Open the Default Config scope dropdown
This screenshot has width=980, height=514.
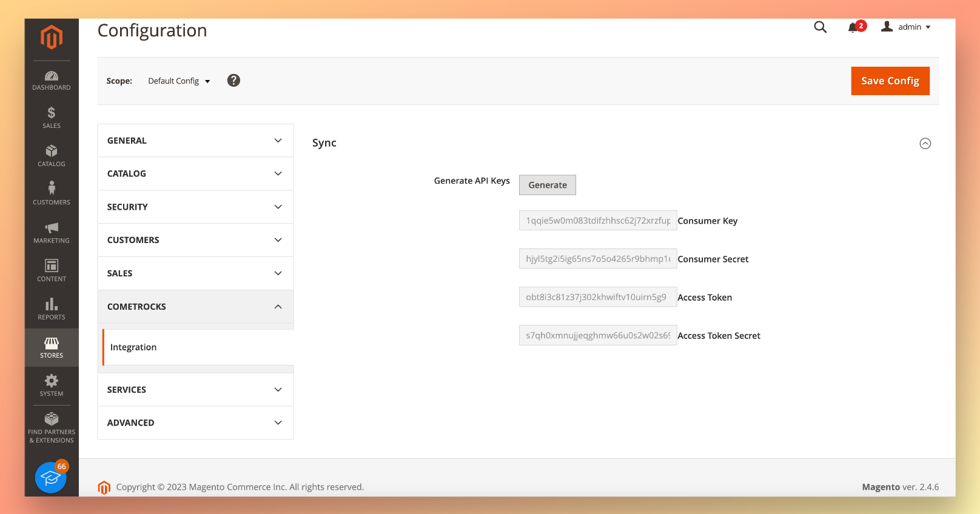coord(179,81)
